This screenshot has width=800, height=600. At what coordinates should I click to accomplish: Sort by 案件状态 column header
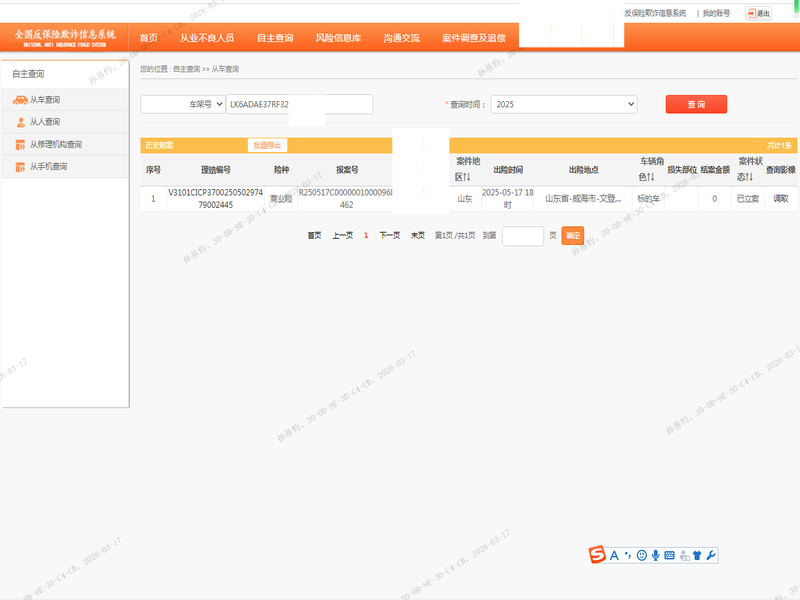click(748, 169)
